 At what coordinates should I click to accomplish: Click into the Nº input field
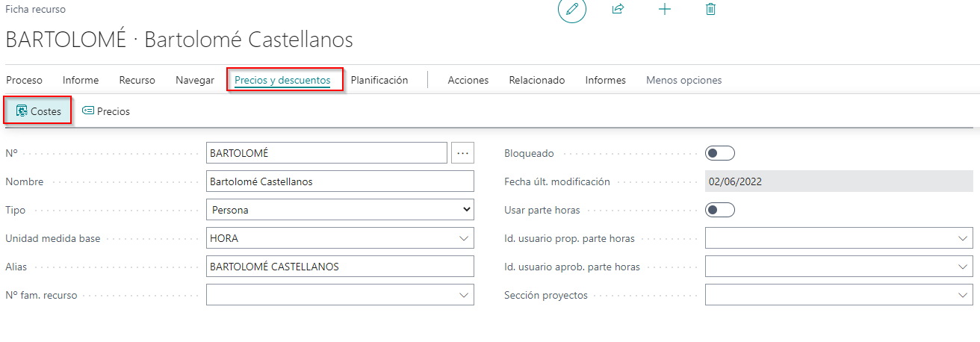coord(326,153)
